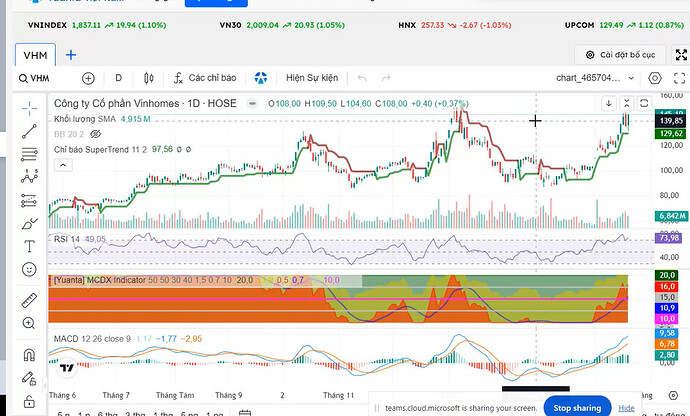Open the candlestick chart style menu

pos(149,78)
